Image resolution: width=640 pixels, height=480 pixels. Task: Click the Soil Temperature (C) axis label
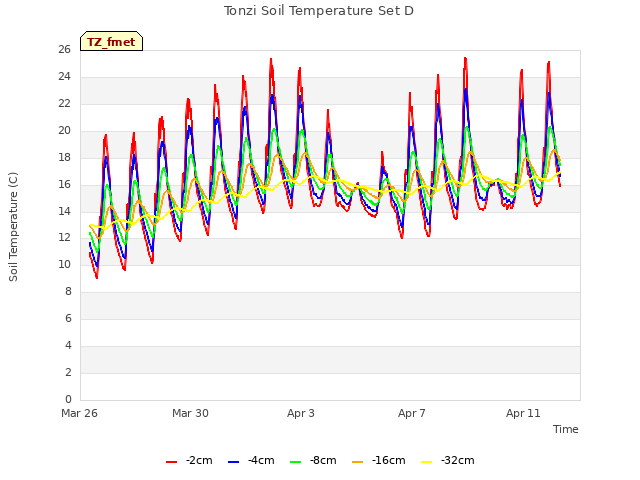point(13,227)
